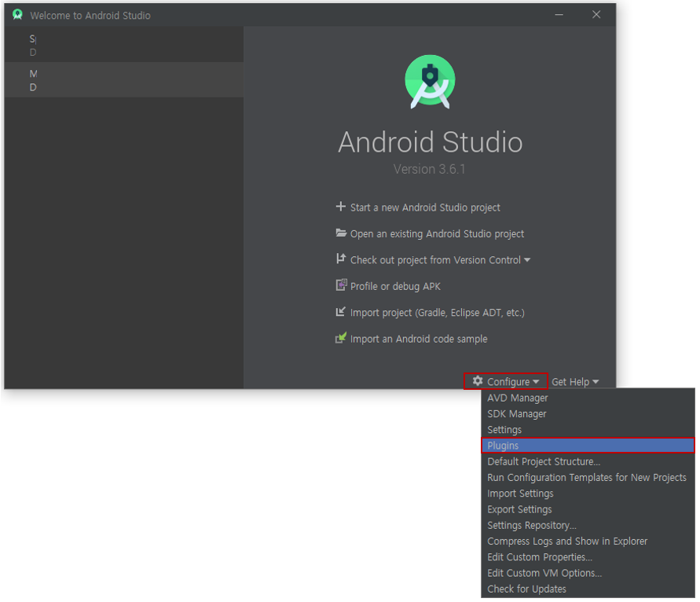Click the open folder icon
This screenshot has width=700, height=602.
(x=341, y=233)
